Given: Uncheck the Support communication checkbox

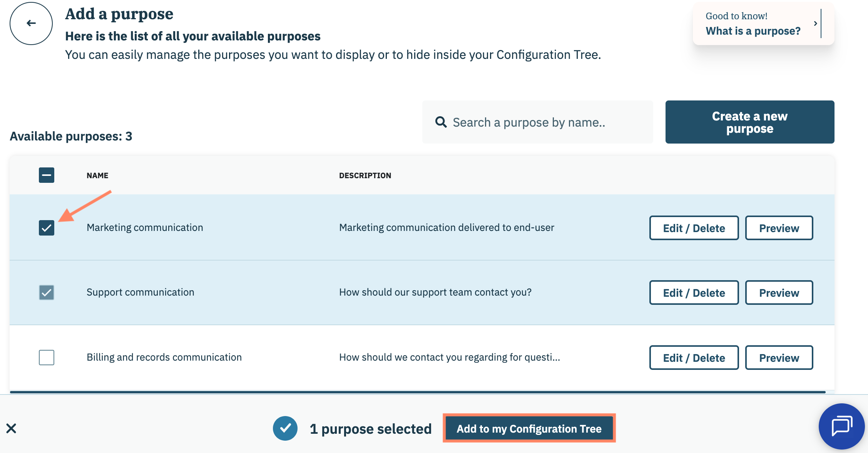Looking at the screenshot, I should click(47, 293).
